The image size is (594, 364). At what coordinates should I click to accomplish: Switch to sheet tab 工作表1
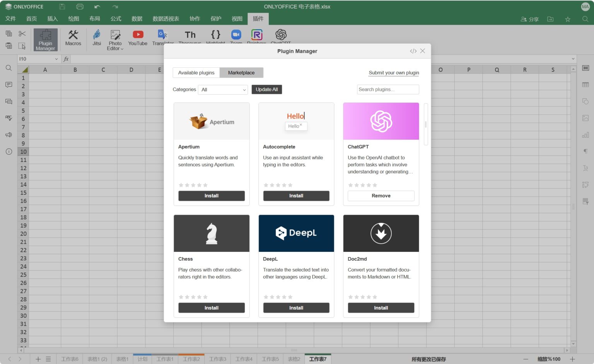[x=165, y=359]
